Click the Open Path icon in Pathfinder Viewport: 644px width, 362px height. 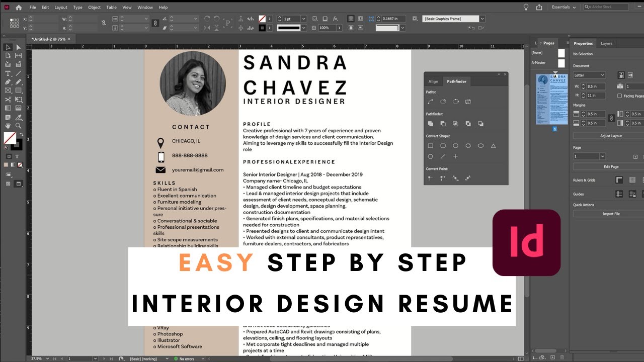point(443,102)
